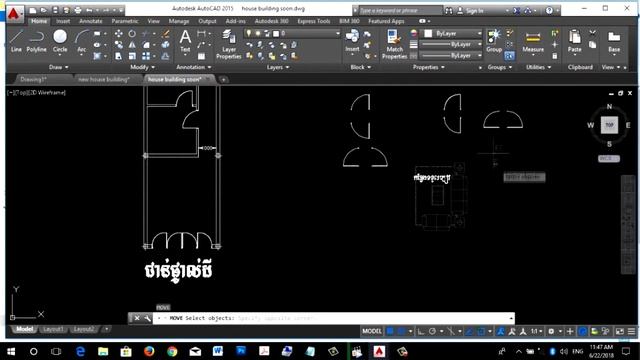Click the Mirror tool icon
Viewport: 640px width, 360px height.
[x=132, y=45]
